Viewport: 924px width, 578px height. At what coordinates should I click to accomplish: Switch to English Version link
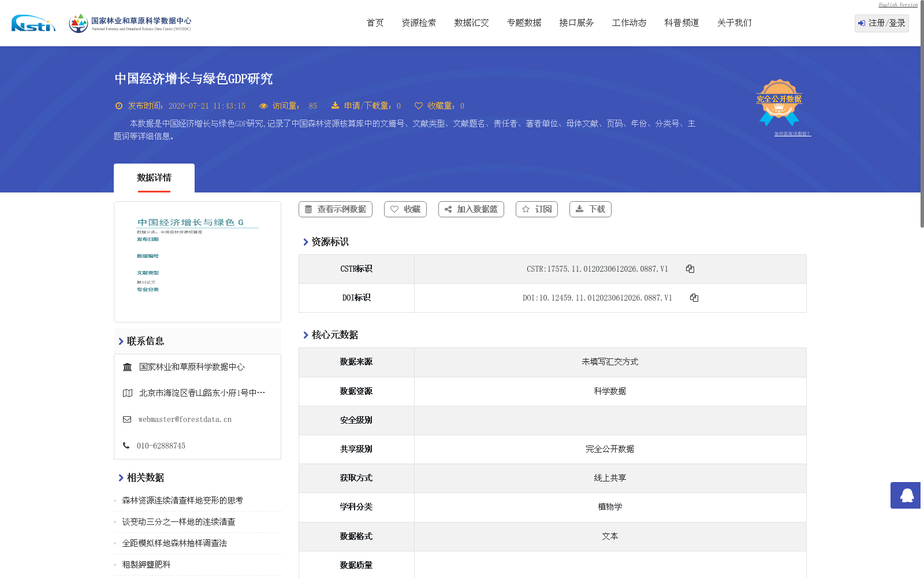click(x=898, y=5)
